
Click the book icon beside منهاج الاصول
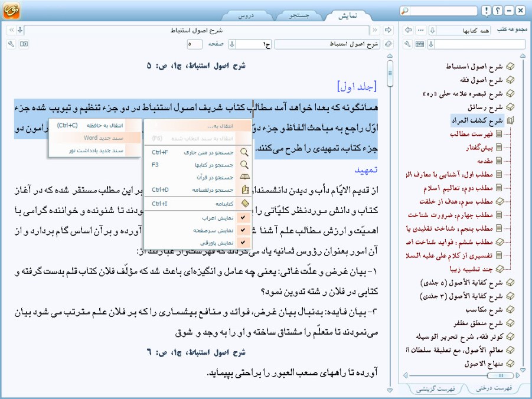coord(510,364)
